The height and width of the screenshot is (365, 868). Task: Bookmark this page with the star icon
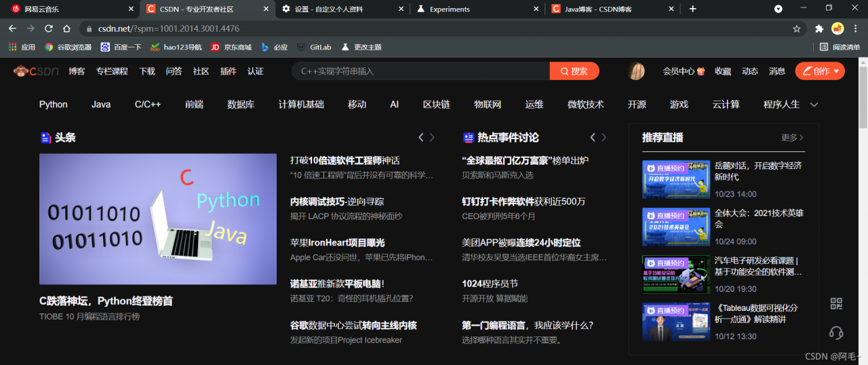[797, 28]
